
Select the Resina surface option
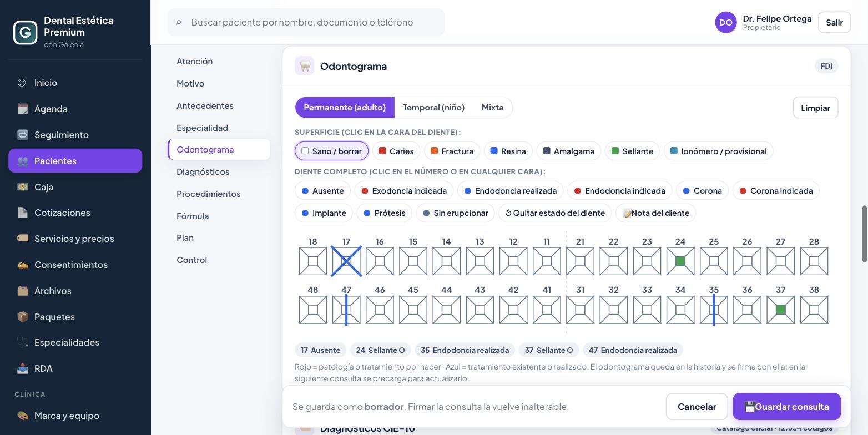point(508,151)
